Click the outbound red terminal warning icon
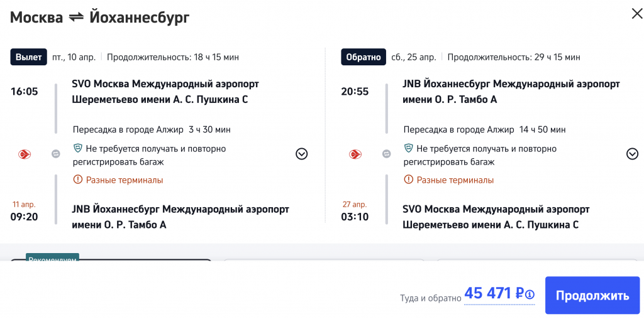The width and height of the screenshot is (644, 319). click(78, 180)
